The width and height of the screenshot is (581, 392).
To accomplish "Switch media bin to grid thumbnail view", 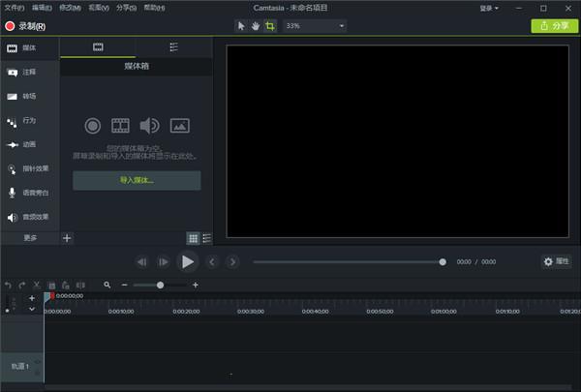I will coord(194,237).
